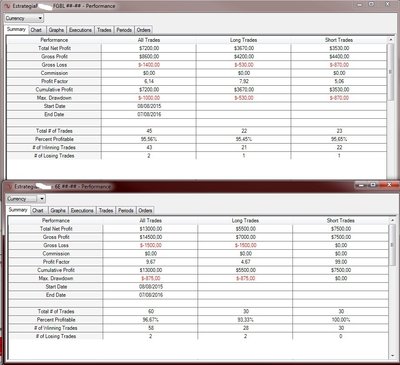Screen dimensions: 400x365
Task: Open Currency dropdown arrow in bottom window
Action: pyautogui.click(x=42, y=199)
